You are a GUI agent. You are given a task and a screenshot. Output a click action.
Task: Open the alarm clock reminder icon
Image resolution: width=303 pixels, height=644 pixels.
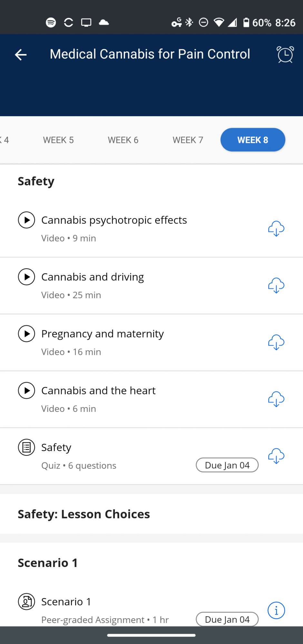point(285,54)
